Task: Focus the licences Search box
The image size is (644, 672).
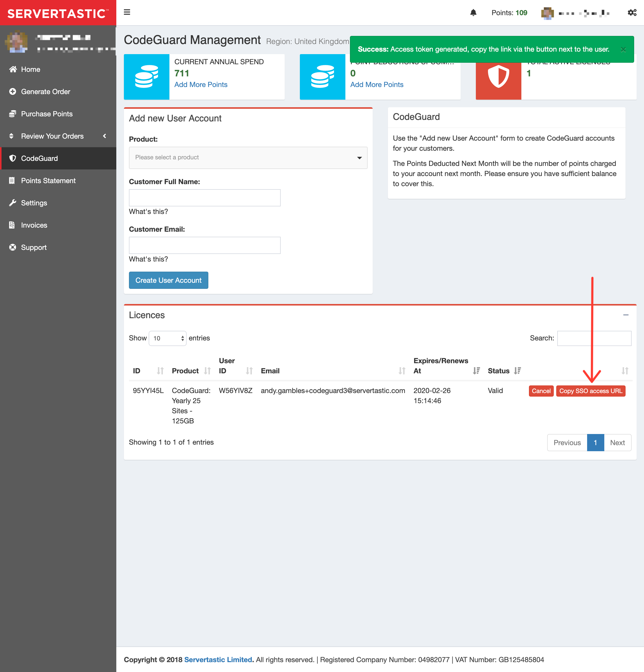Action: (594, 338)
